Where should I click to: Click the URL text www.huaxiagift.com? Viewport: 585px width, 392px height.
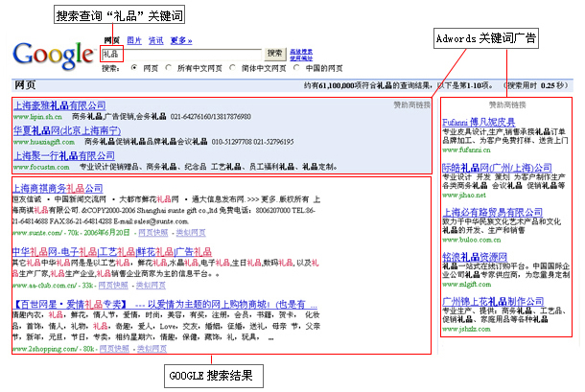pyautogui.click(x=44, y=142)
